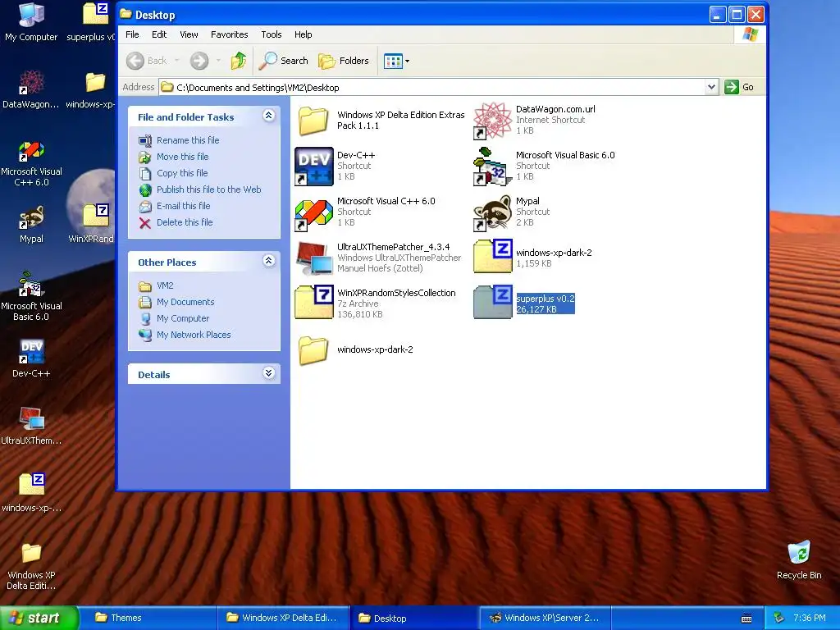Go to My Network Places
This screenshot has width=840, height=630.
[x=185, y=335]
